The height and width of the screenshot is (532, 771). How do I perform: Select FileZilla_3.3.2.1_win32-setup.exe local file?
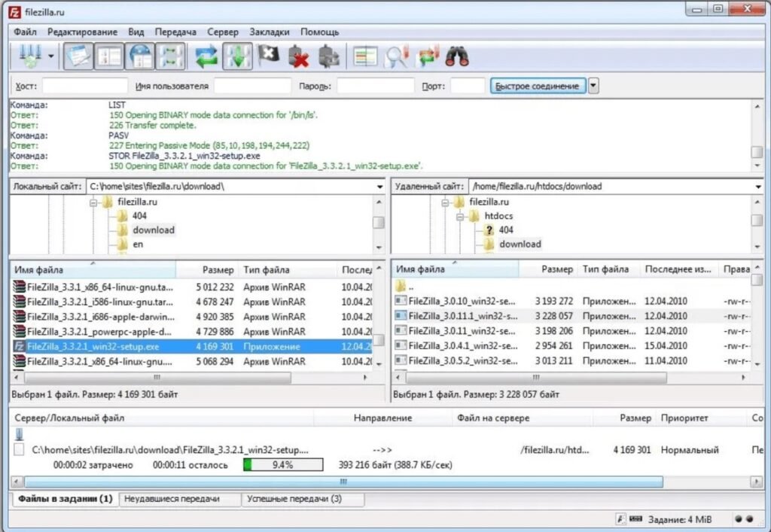(x=192, y=346)
